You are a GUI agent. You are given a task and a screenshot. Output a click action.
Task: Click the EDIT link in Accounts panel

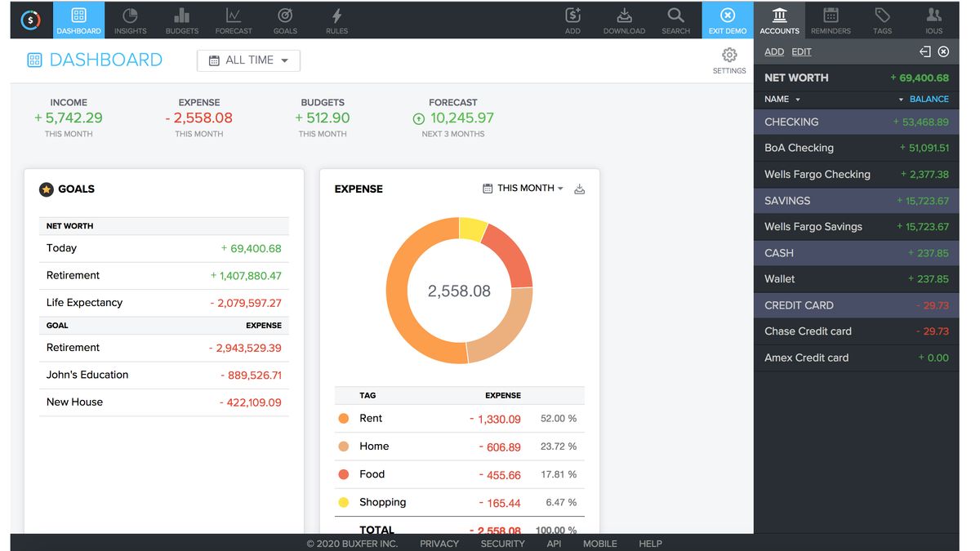click(x=801, y=51)
